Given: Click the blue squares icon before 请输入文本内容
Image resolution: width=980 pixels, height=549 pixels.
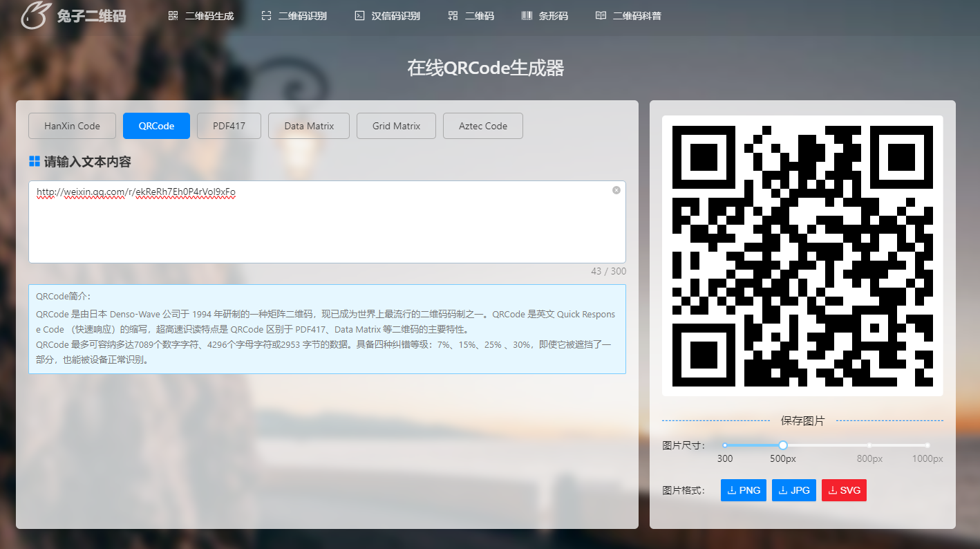Looking at the screenshot, I should (35, 161).
